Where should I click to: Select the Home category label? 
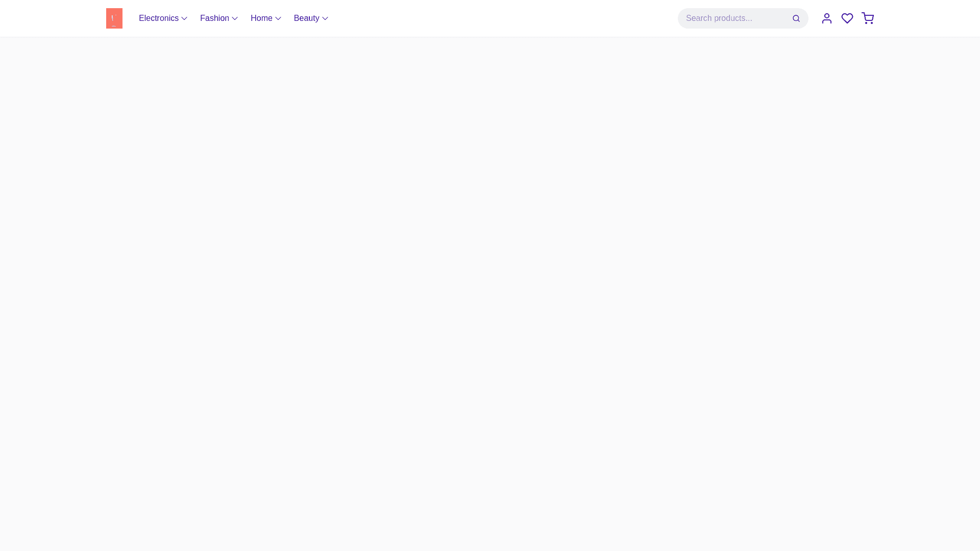pos(261,18)
